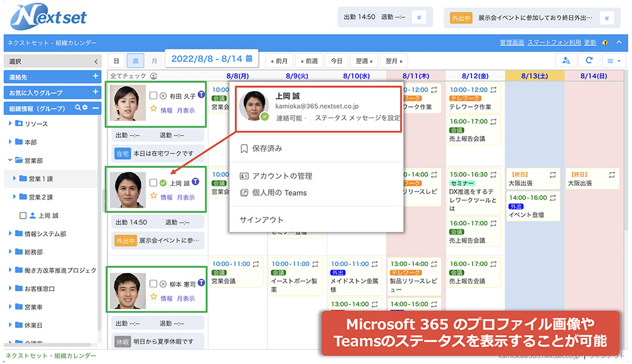Viewport: 632px width, 364px height.
Task: Add to the 連絡先 contacts panel
Action: (x=95, y=76)
